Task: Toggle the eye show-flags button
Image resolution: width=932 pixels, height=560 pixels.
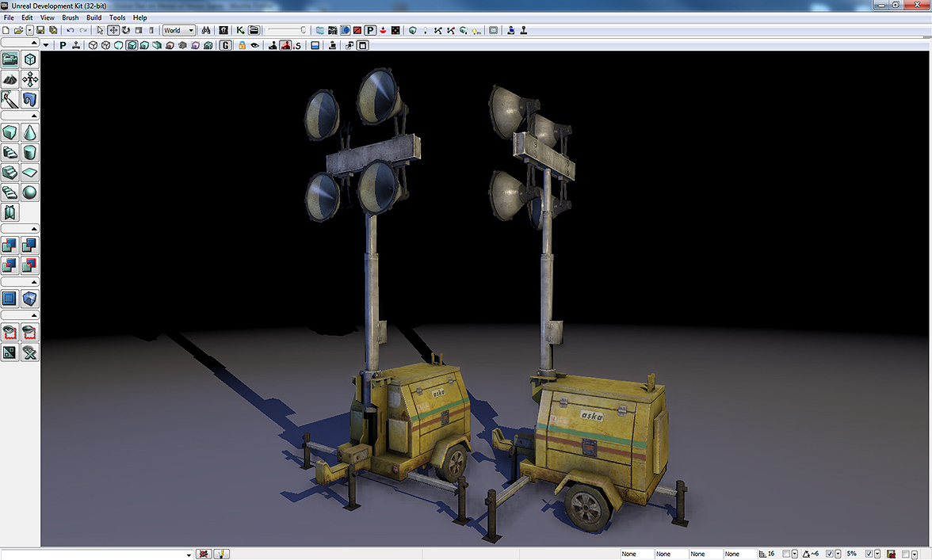Action: (x=255, y=45)
